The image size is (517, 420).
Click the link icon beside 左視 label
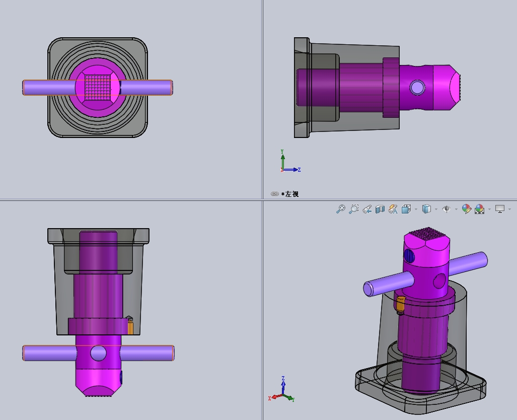(x=275, y=194)
